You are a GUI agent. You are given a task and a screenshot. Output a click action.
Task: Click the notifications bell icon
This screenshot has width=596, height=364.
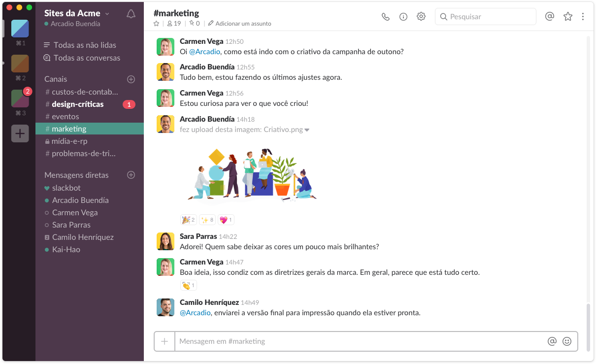click(x=131, y=14)
